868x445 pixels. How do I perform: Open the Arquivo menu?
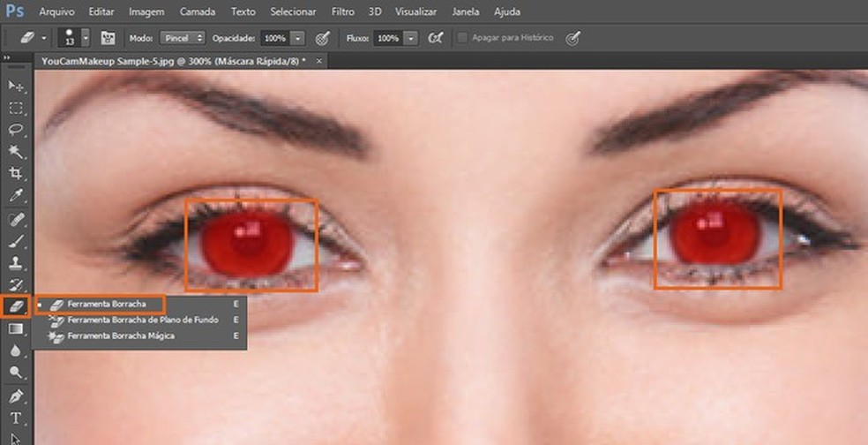coord(56,11)
